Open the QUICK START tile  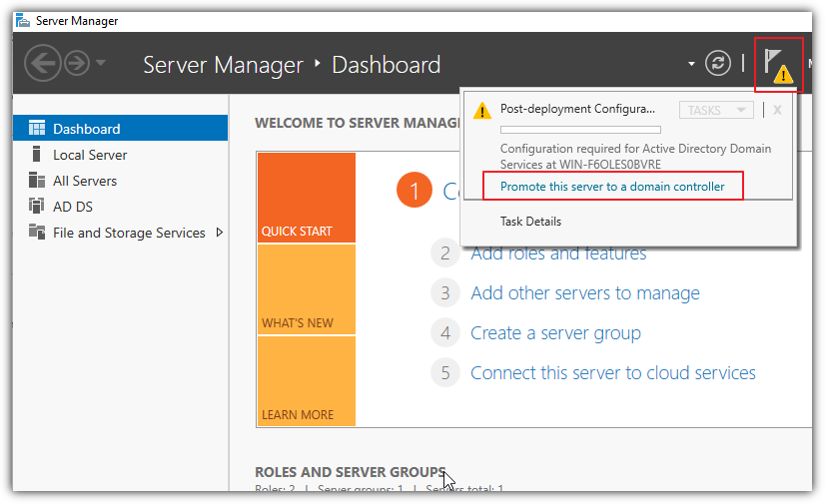[x=307, y=198]
